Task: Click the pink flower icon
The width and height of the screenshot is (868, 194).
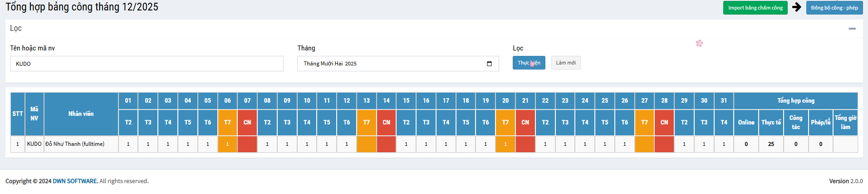Action: [x=699, y=43]
